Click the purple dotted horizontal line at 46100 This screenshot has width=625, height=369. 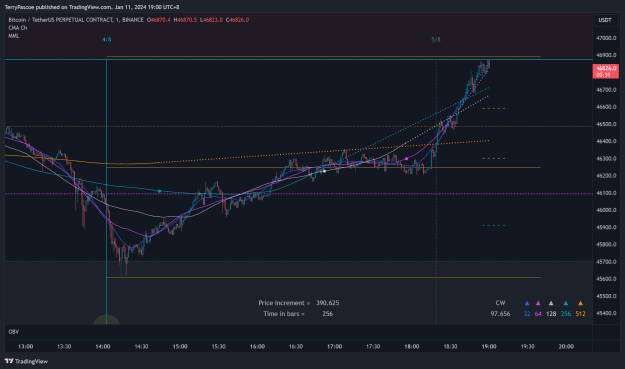(x=299, y=194)
